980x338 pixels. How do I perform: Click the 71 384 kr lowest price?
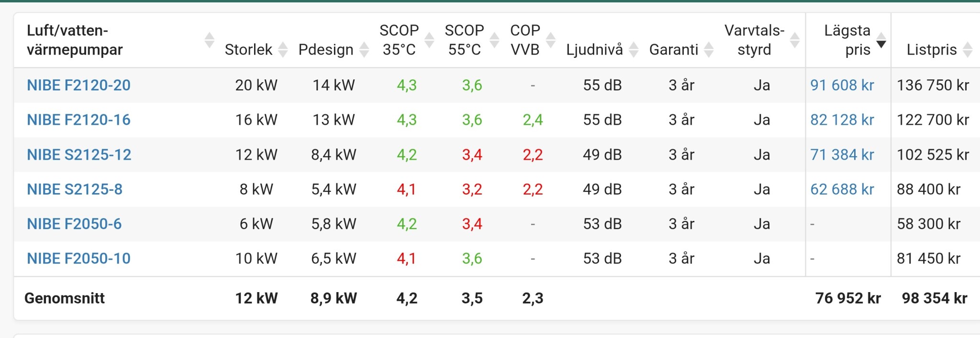tap(842, 154)
